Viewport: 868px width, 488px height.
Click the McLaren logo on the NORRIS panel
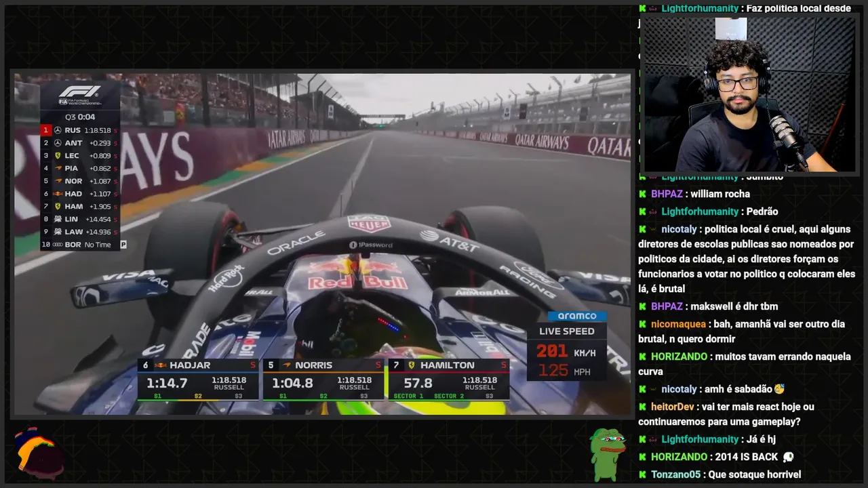pos(287,365)
